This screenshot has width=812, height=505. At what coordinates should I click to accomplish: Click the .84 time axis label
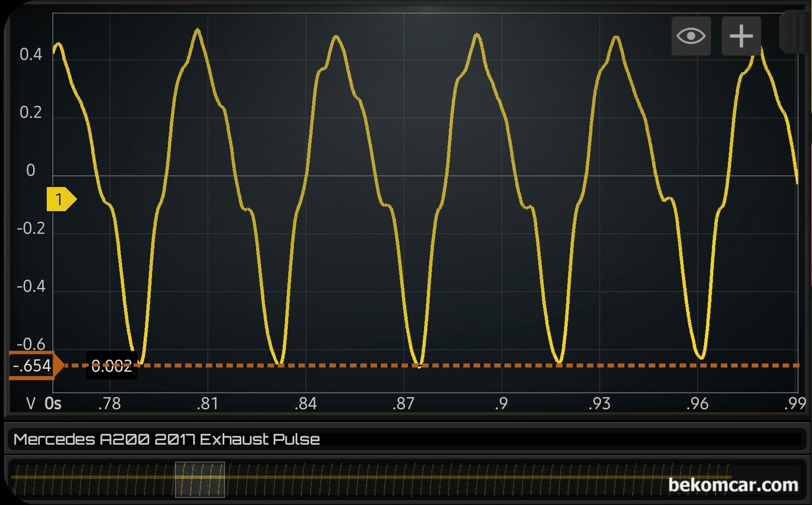tap(305, 404)
